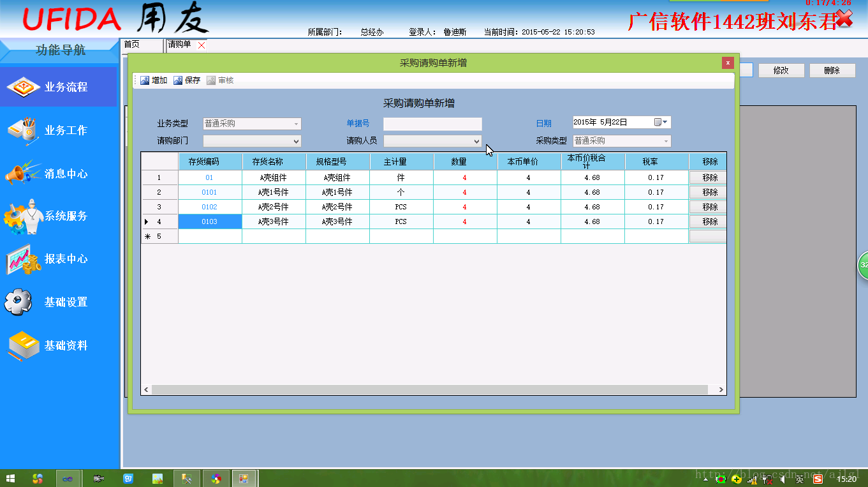
Task: Click the 税率 column header
Action: [x=657, y=161]
